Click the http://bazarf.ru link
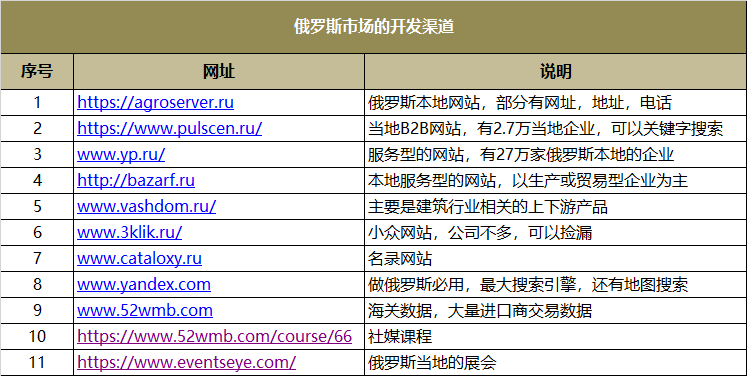747x376 pixels. click(136, 181)
